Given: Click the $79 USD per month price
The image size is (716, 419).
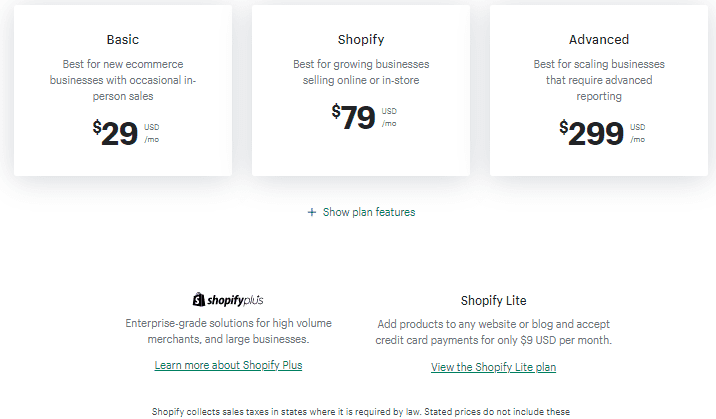Looking at the screenshot, I should (x=364, y=117).
